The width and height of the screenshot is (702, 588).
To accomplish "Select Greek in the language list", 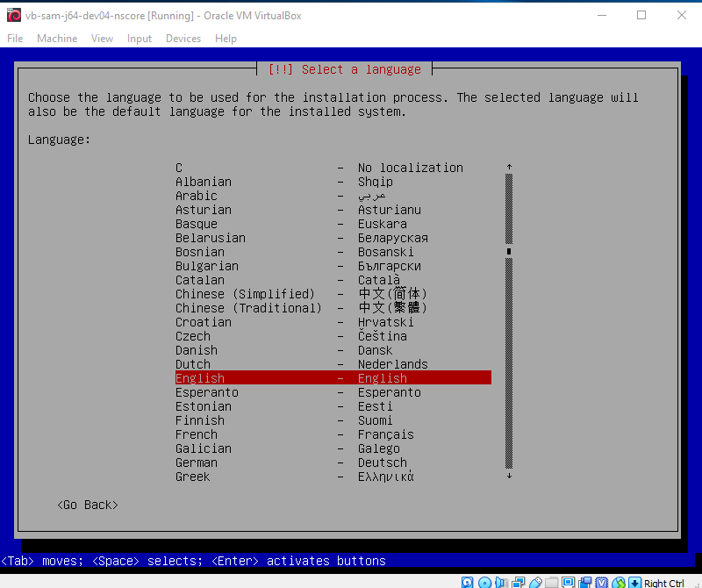I will (333, 477).
